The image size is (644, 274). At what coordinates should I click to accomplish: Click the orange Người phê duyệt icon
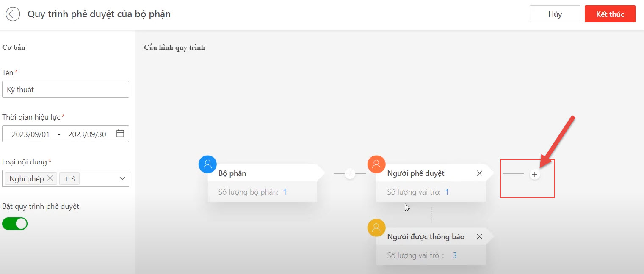tap(376, 164)
